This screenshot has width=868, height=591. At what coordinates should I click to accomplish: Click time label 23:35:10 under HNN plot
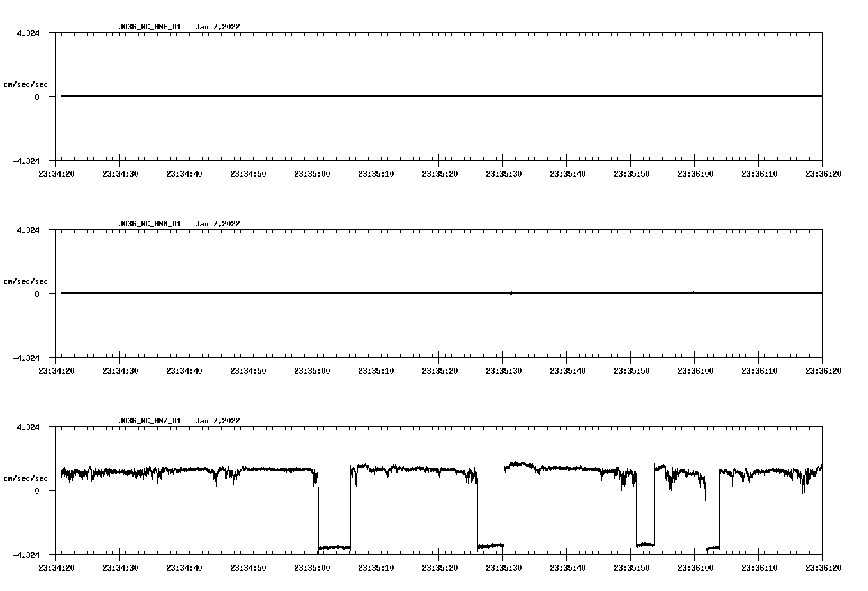(x=375, y=370)
